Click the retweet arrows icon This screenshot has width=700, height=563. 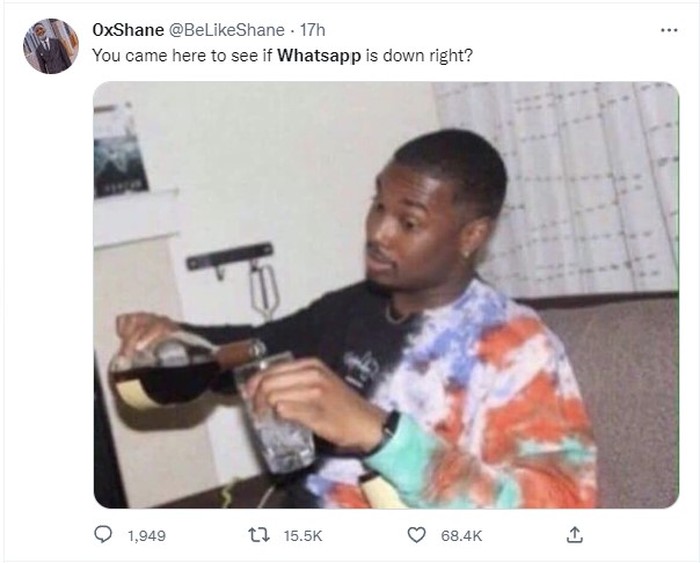tap(259, 535)
